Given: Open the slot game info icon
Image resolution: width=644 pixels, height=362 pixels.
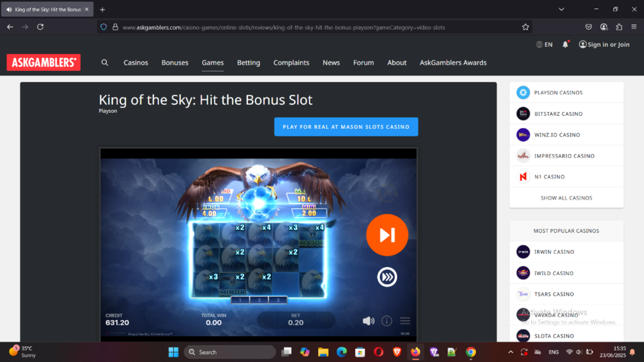Looking at the screenshot, I should [x=386, y=321].
